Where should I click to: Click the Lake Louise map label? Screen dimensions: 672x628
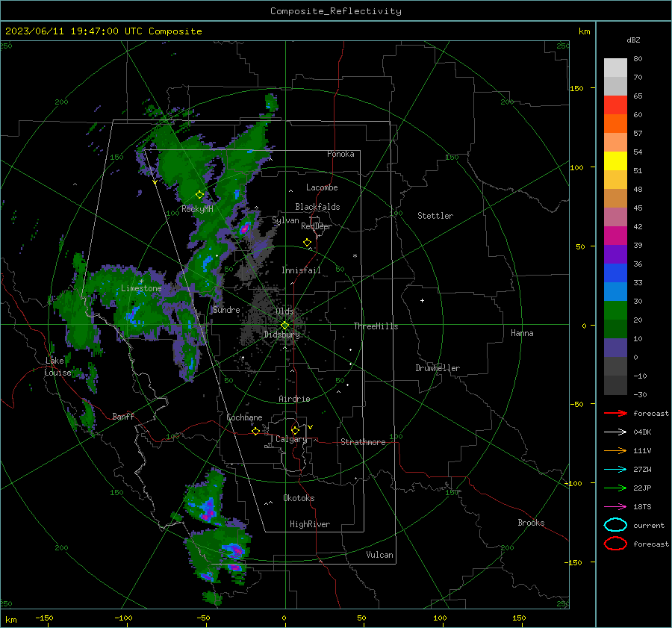click(x=57, y=367)
